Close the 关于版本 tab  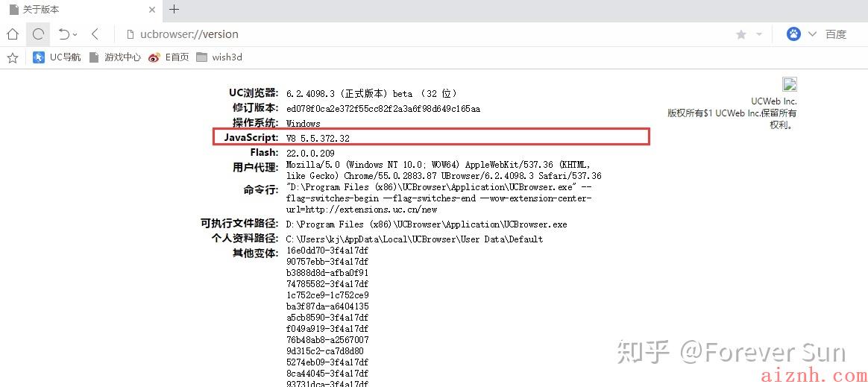pyautogui.click(x=153, y=10)
